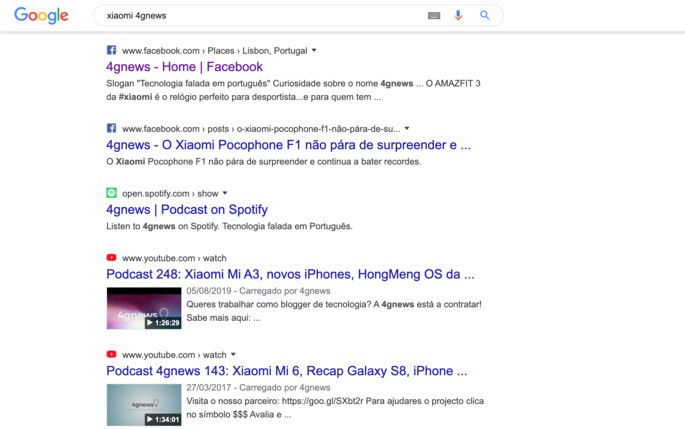This screenshot has width=685, height=429.
Task: Click YouTube favicon for Podcast 248 result
Action: 111,257
